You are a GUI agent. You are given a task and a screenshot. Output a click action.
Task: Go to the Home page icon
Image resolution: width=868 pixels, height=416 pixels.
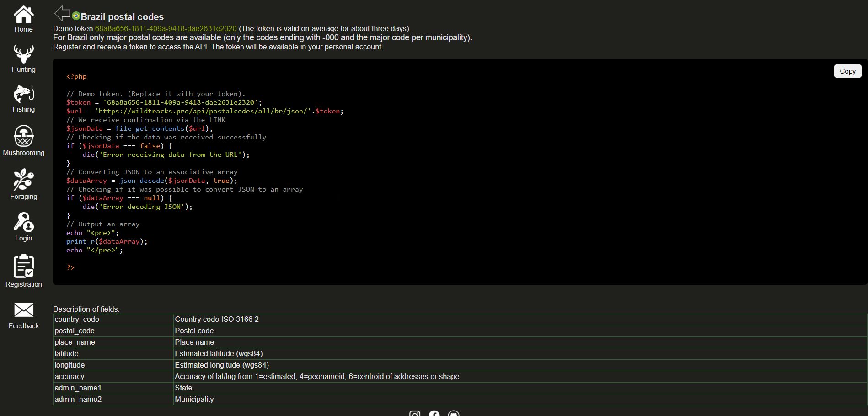click(x=23, y=15)
